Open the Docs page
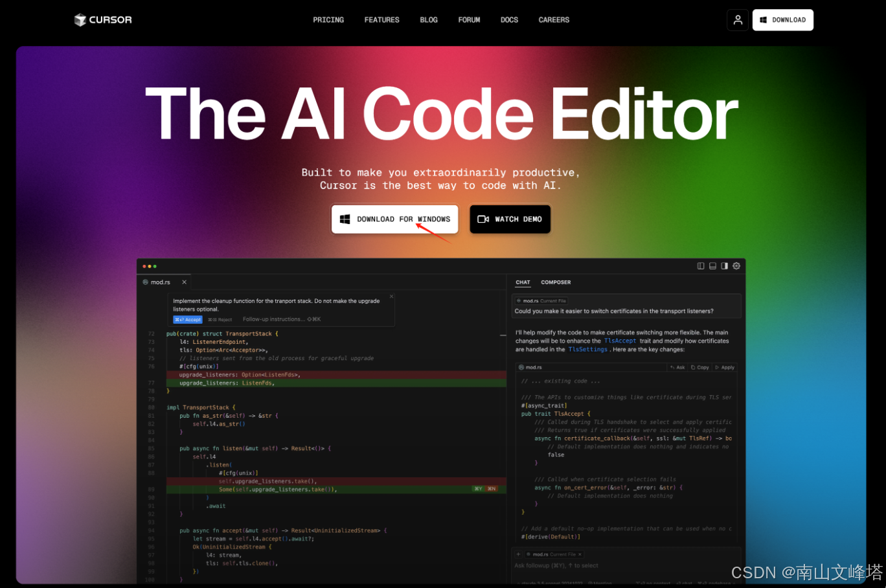Viewport: 886px width, 588px height. point(509,20)
